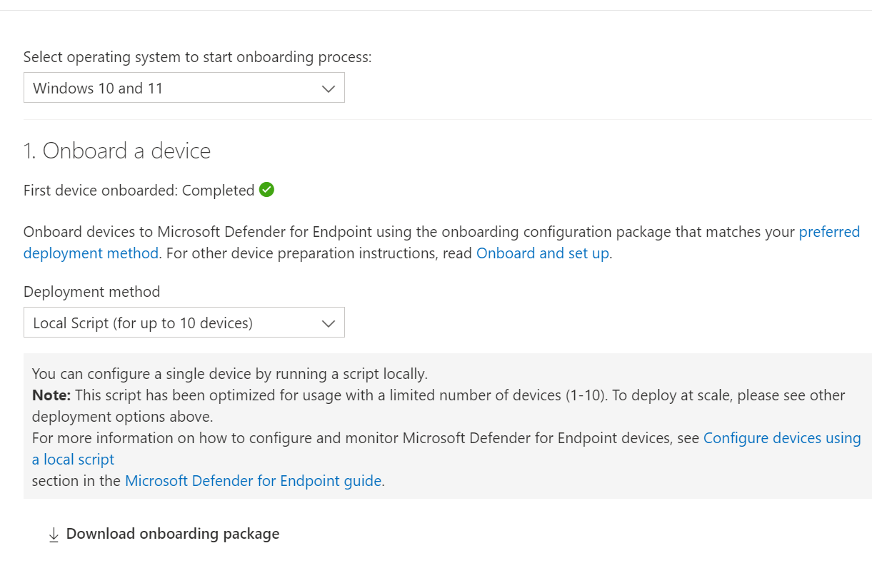Open the Microsoft Defender for Endpoint guide
This screenshot has width=872, height=588.
(253, 480)
